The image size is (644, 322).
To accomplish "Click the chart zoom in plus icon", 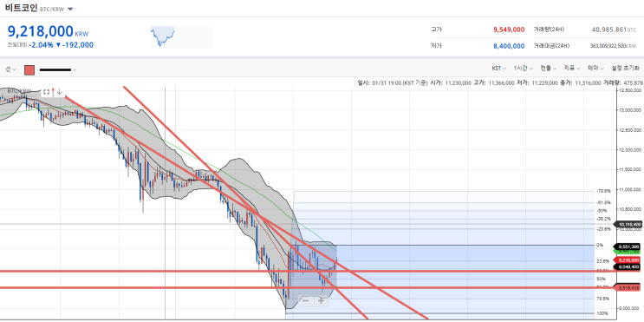I will point(321,301).
